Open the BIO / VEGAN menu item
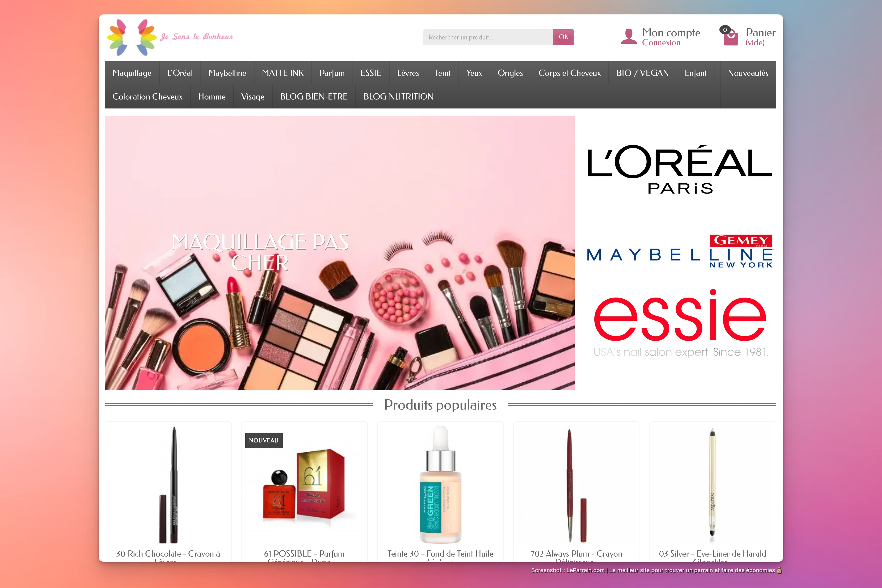 pyautogui.click(x=642, y=73)
